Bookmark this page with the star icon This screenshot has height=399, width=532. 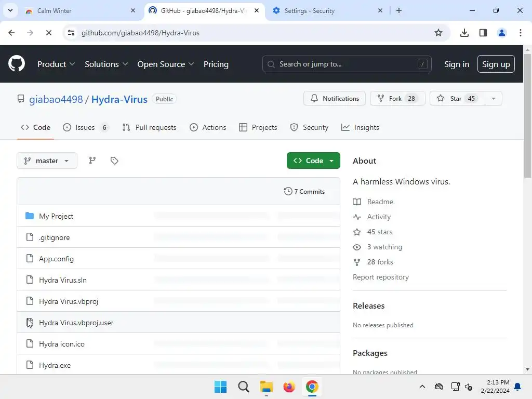click(438, 33)
